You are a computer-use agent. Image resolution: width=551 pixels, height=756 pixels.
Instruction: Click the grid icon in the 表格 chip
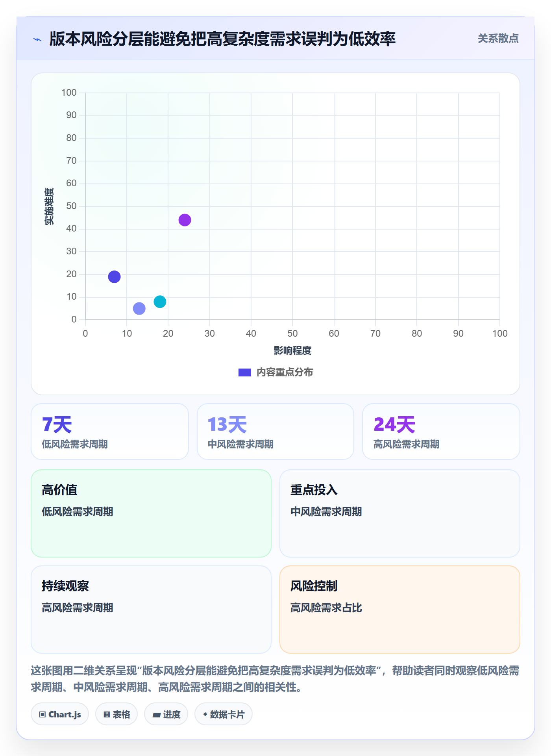(107, 715)
